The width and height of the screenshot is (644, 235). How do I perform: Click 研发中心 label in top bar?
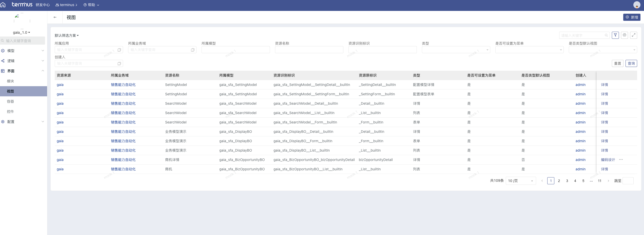click(43, 5)
